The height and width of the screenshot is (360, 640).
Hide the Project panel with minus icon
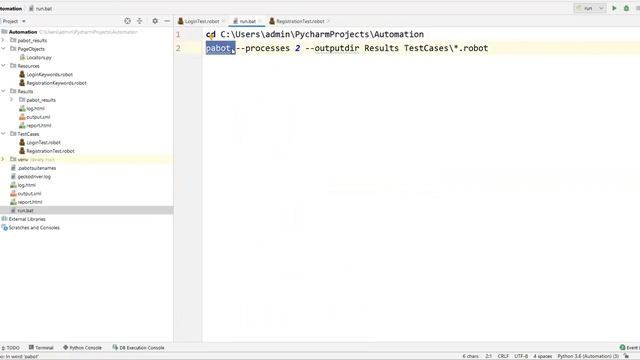[167, 21]
